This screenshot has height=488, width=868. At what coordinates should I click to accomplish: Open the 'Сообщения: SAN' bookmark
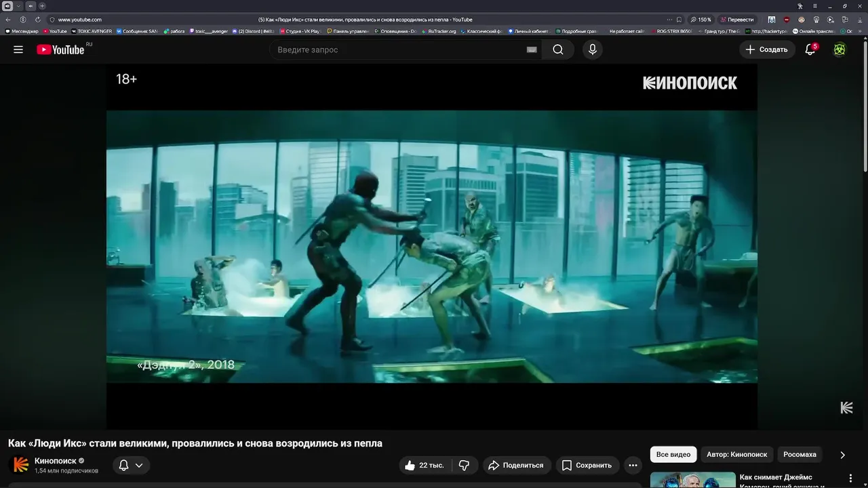point(137,31)
